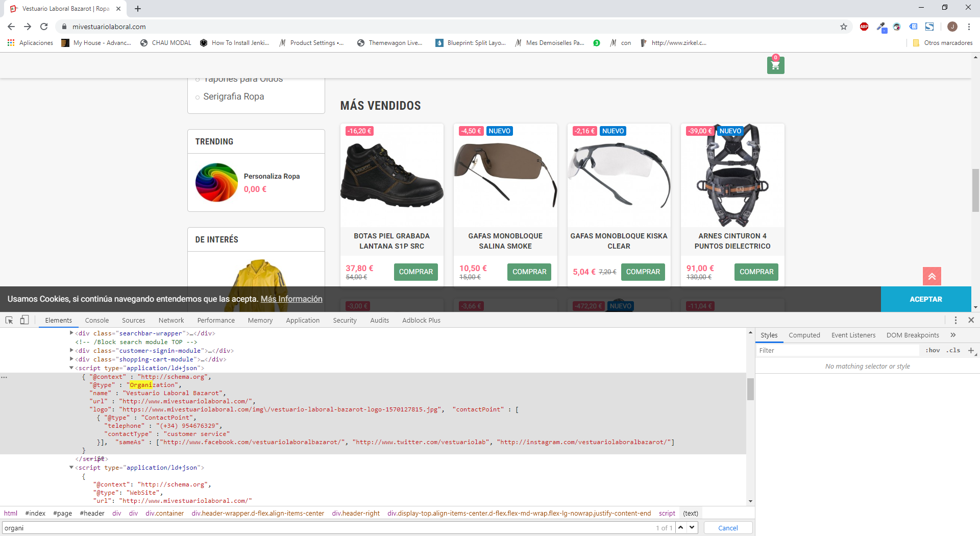980x536 pixels.
Task: Expand the shopping-cart-module div node
Action: pyautogui.click(x=71, y=359)
